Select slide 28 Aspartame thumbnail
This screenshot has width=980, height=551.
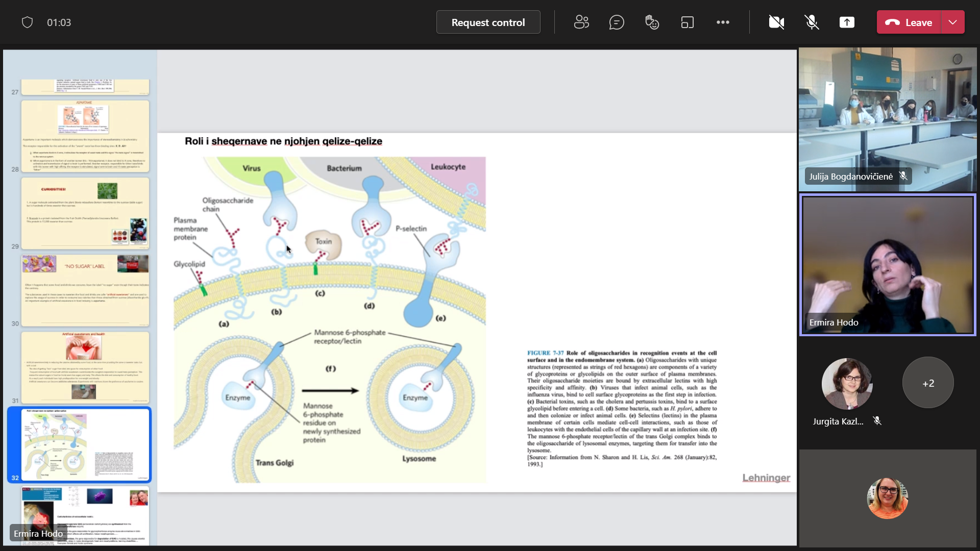coord(85,136)
